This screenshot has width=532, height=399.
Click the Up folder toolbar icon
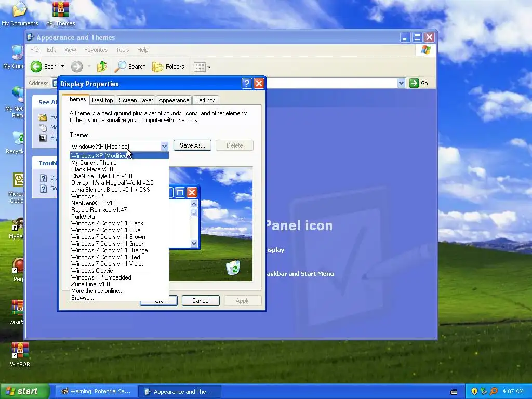[x=101, y=66]
